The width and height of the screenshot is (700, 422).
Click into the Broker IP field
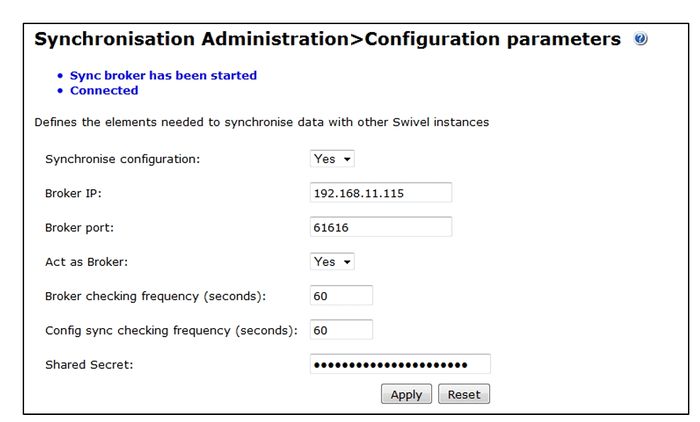point(381,193)
